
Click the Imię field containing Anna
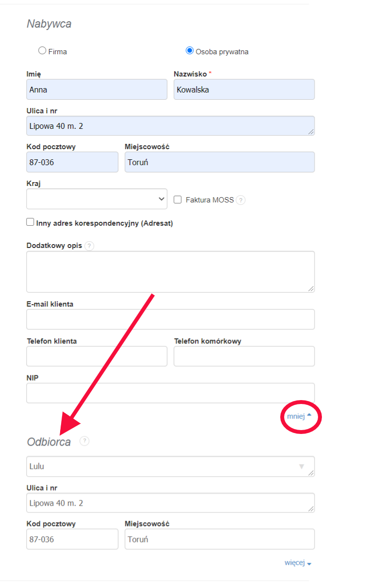click(96, 90)
